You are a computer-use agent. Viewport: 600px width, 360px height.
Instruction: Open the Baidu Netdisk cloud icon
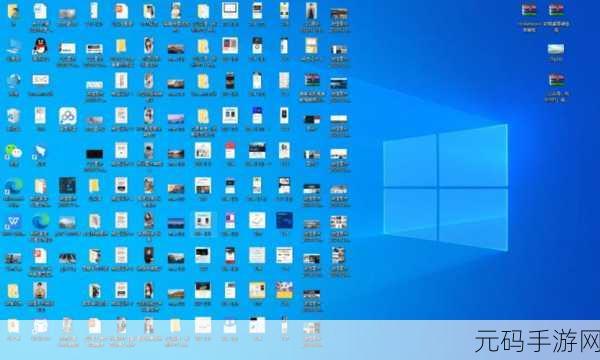pos(67,116)
